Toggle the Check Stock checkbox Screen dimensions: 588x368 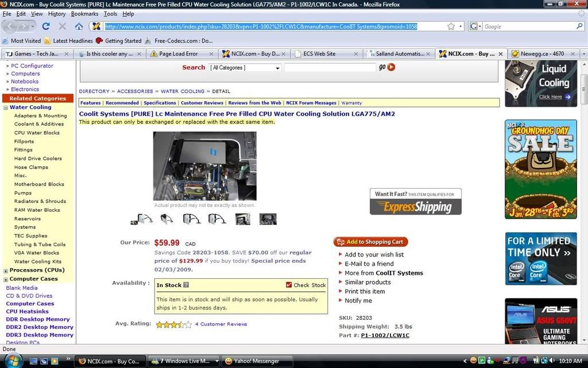click(x=289, y=285)
